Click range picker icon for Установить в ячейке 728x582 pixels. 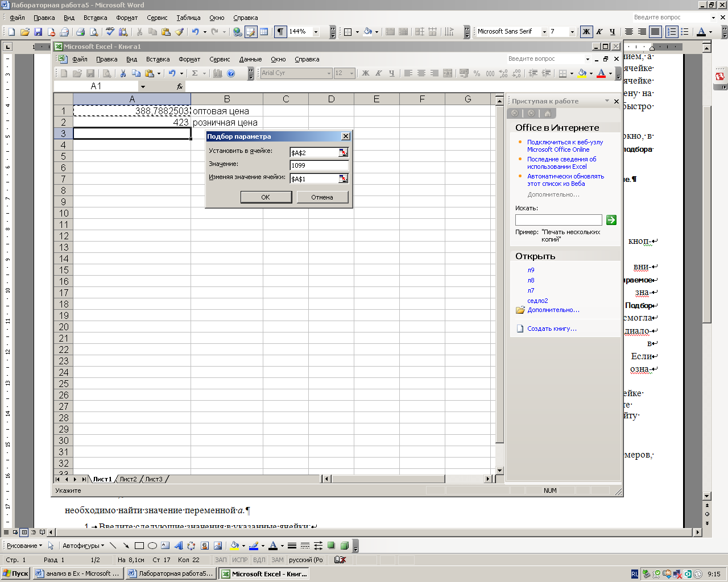(x=343, y=152)
